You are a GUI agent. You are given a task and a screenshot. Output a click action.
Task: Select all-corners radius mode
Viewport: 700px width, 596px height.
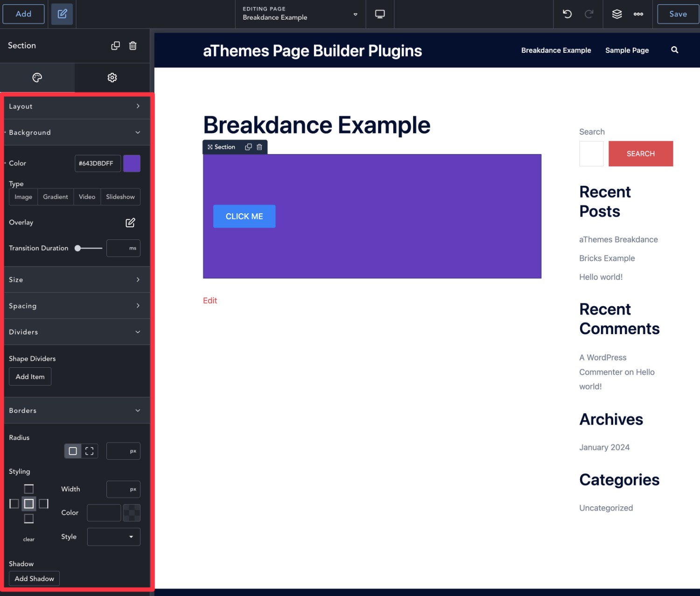(73, 451)
